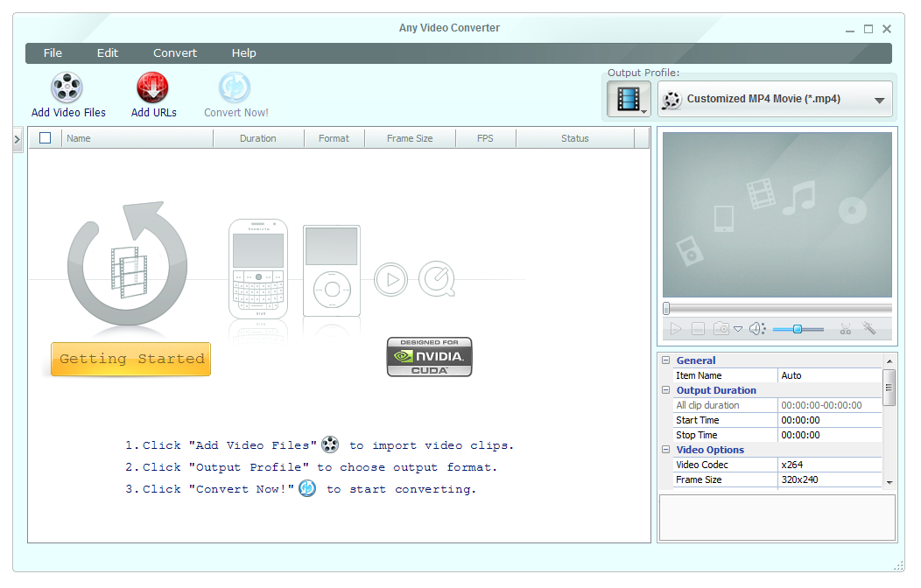
Task: Click the video preview display area
Action: tap(777, 214)
